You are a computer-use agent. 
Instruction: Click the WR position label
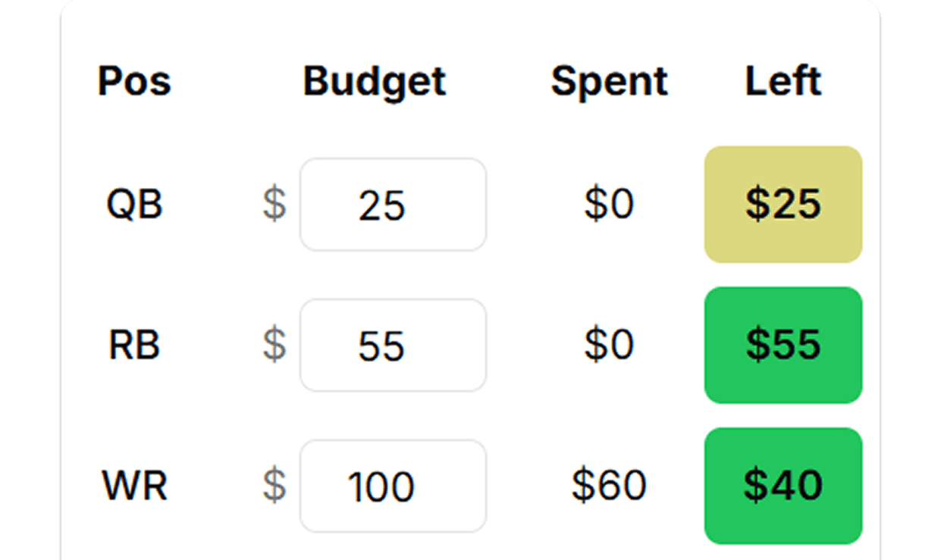pyautogui.click(x=133, y=485)
